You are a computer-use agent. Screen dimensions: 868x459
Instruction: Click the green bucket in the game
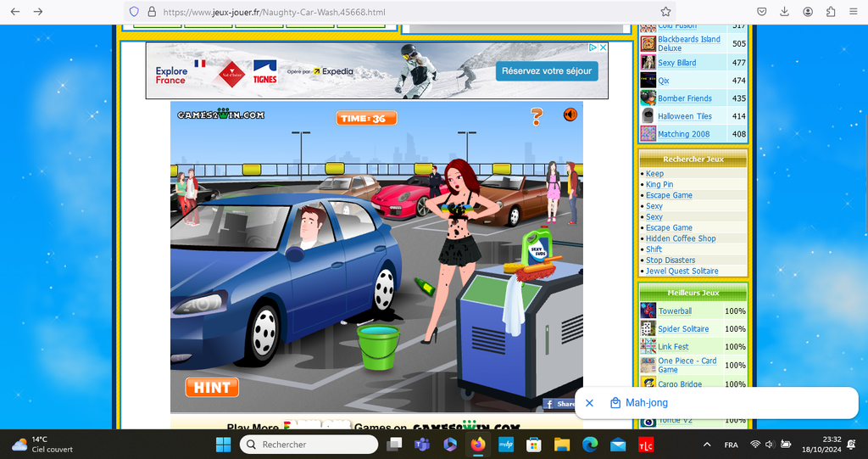click(377, 347)
